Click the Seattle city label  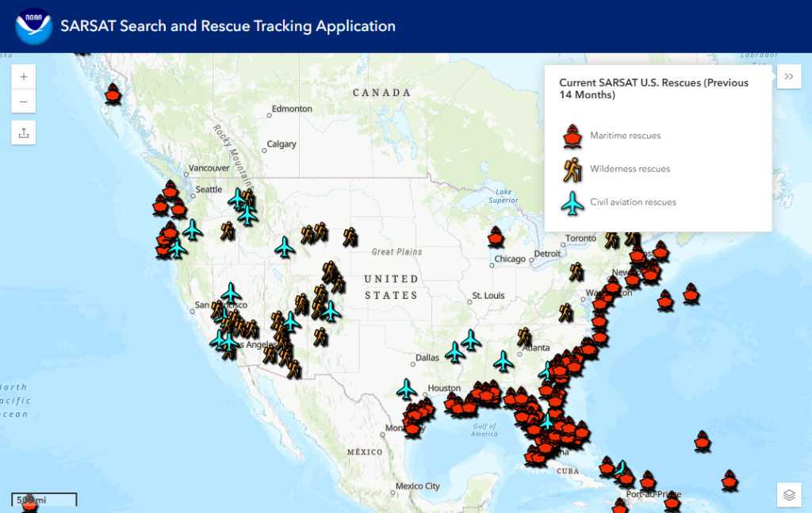click(209, 190)
